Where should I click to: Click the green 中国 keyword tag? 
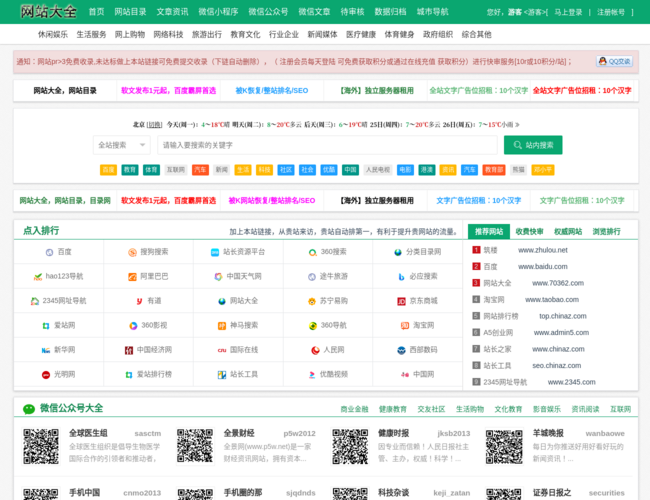pyautogui.click(x=350, y=170)
